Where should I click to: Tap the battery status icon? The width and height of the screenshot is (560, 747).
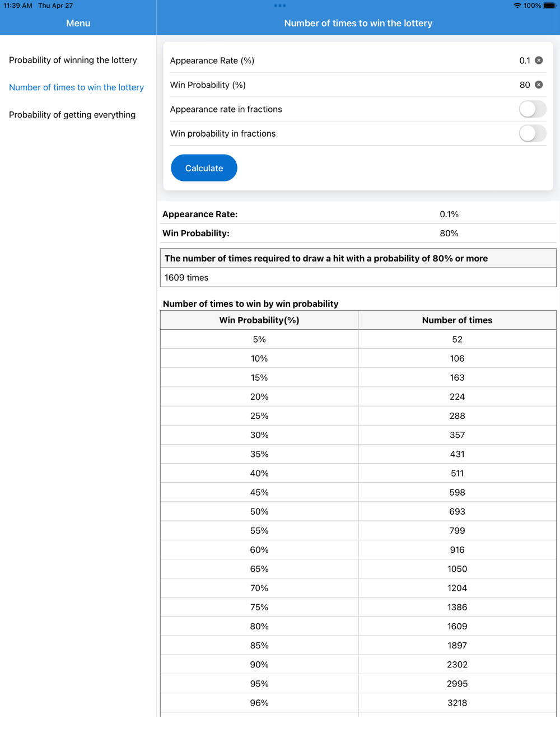(549, 6)
